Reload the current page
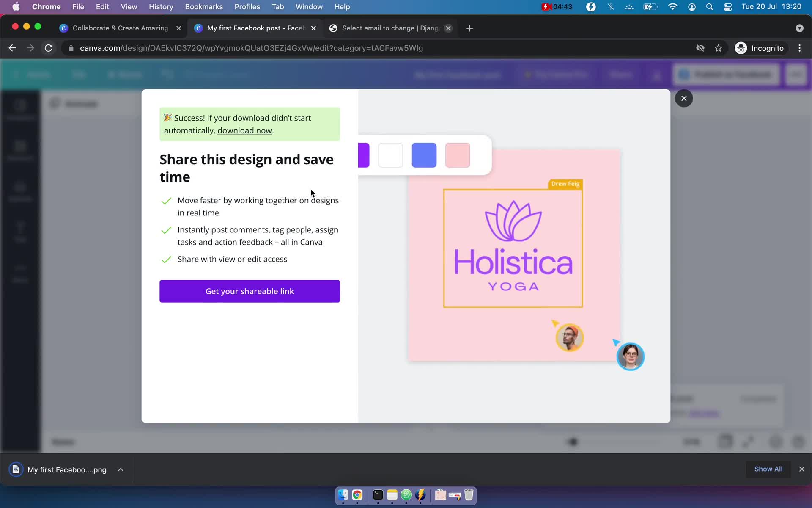This screenshot has width=812, height=508. coord(49,48)
